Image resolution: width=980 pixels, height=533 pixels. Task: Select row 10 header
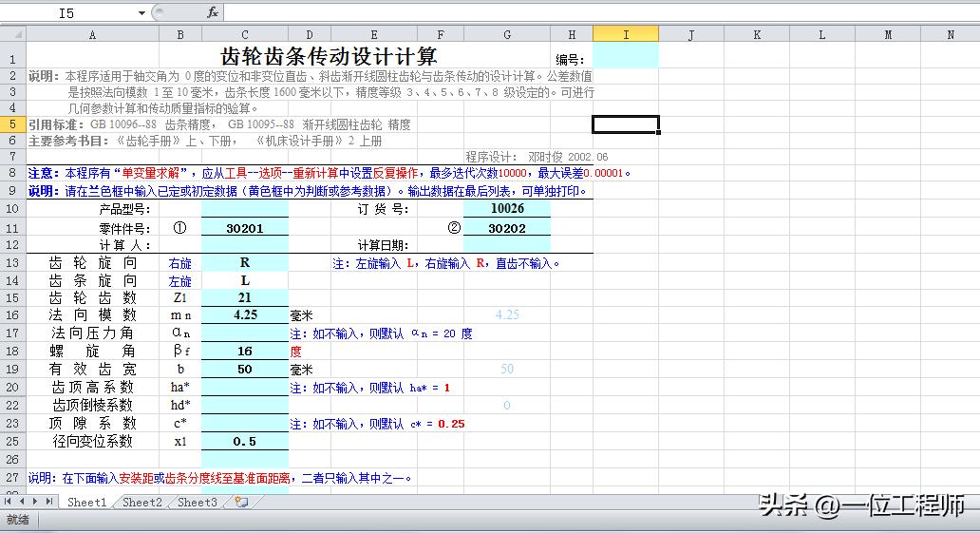point(12,208)
